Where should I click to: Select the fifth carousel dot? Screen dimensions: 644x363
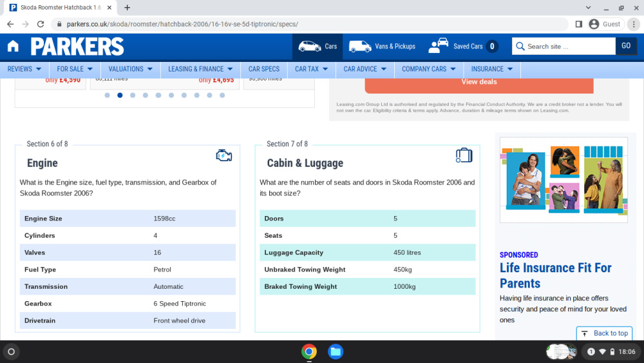tap(158, 95)
